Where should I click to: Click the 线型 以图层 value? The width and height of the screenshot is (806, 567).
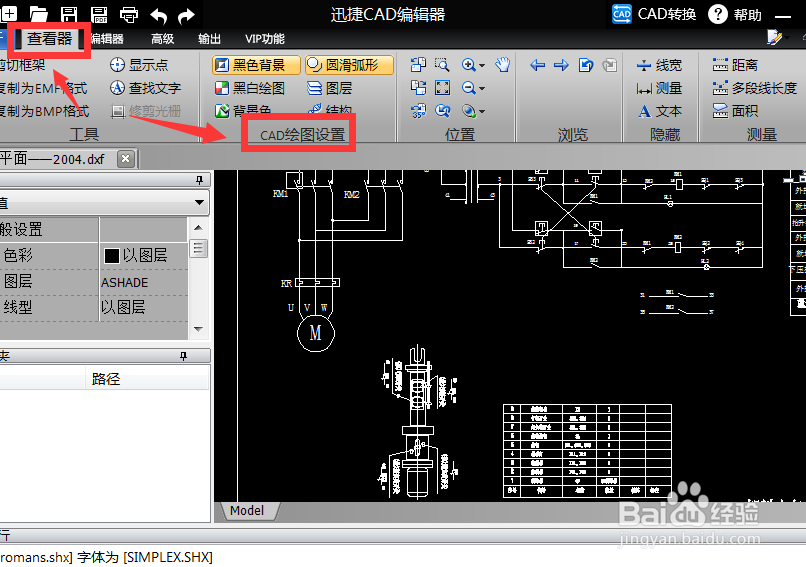click(x=123, y=307)
